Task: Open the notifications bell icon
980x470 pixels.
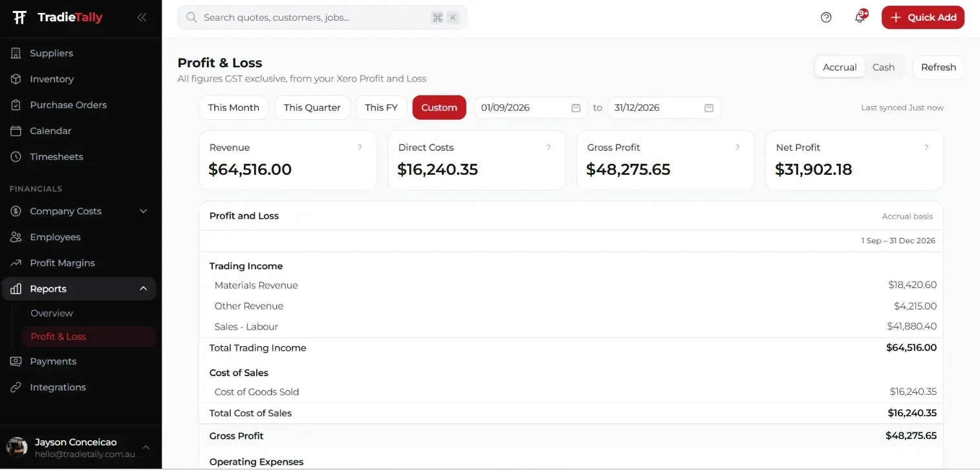Action: (860, 17)
